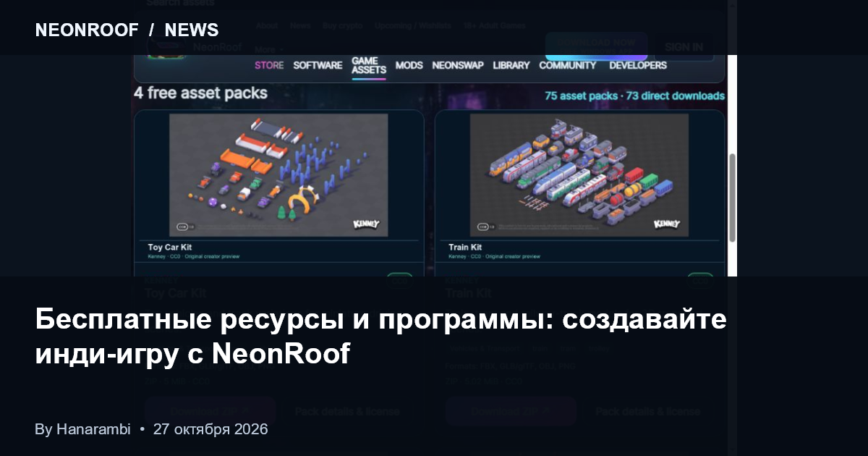
Task: Click the NEONROOF breadcrumb label
Action: pos(87,30)
